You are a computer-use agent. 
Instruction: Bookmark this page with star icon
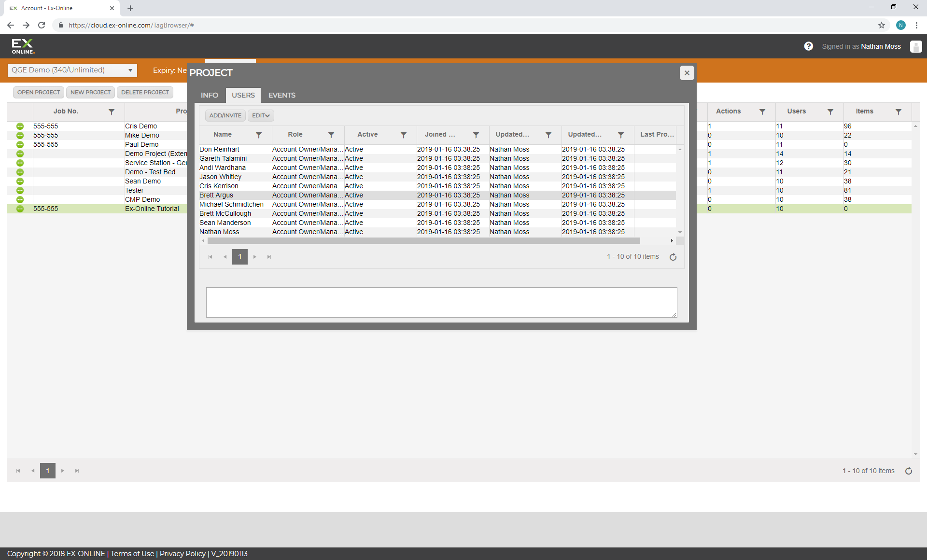881,25
